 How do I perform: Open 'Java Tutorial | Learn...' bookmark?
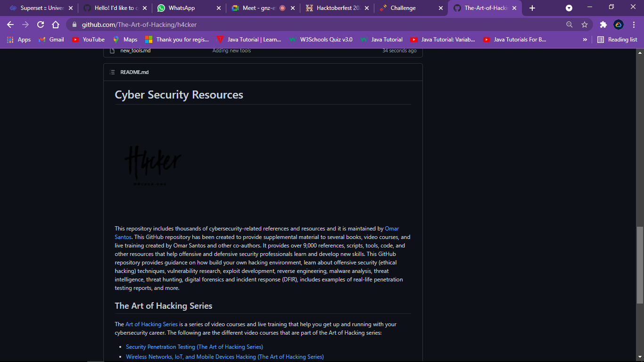[x=249, y=40]
